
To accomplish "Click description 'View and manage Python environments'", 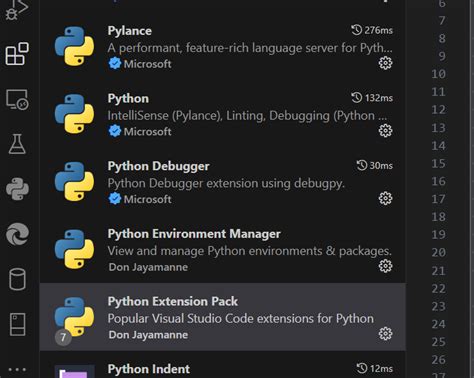I will tap(250, 251).
